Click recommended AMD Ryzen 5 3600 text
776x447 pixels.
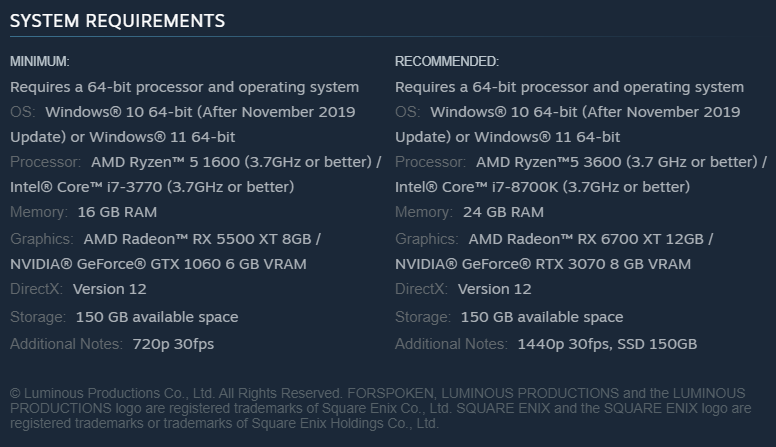[x=621, y=162]
